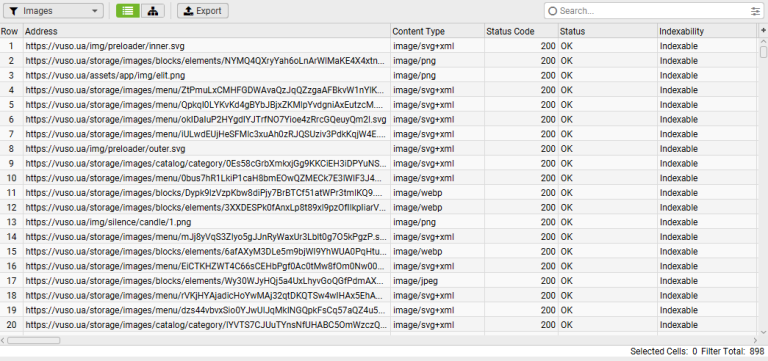Switch to list view
The width and height of the screenshot is (768, 361).
tap(128, 11)
